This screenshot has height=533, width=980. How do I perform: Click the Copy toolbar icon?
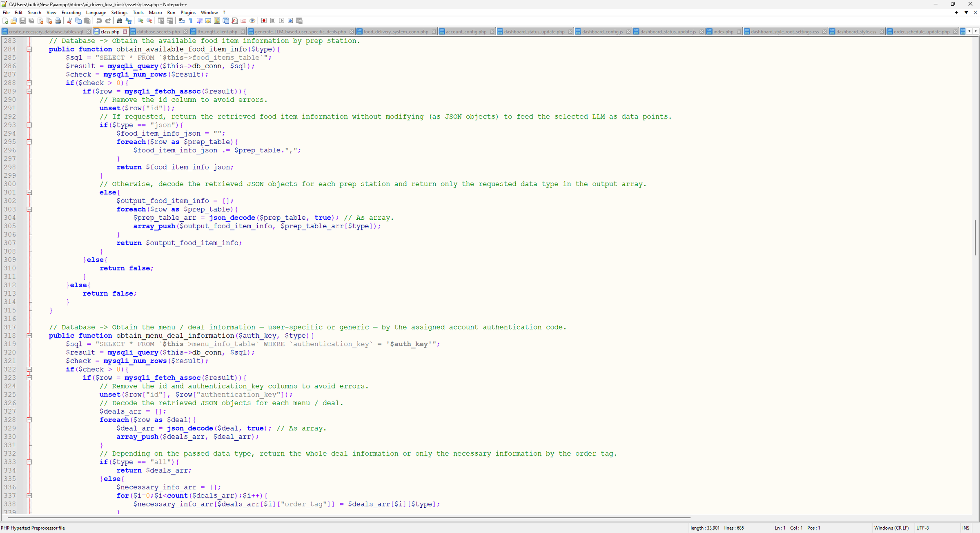78,21
